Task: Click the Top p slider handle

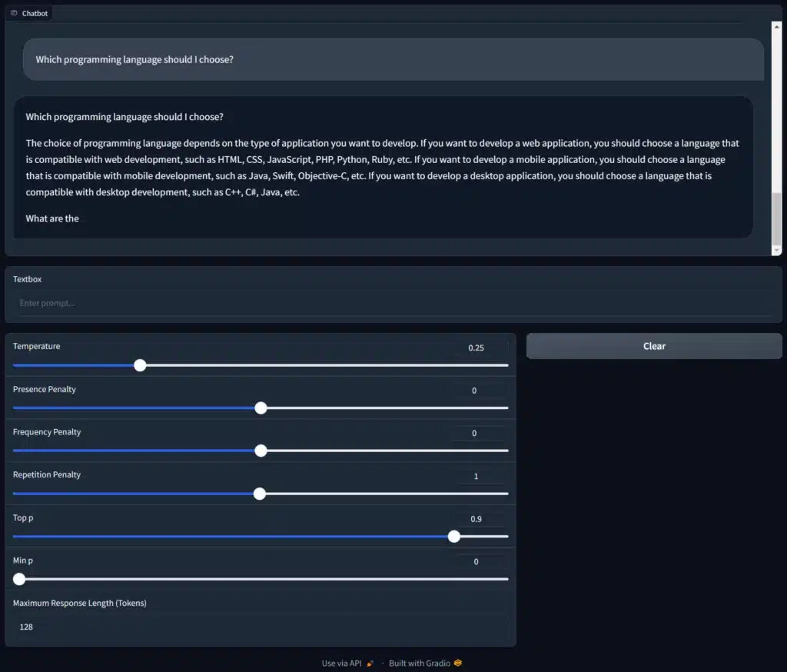Action: pyautogui.click(x=453, y=537)
